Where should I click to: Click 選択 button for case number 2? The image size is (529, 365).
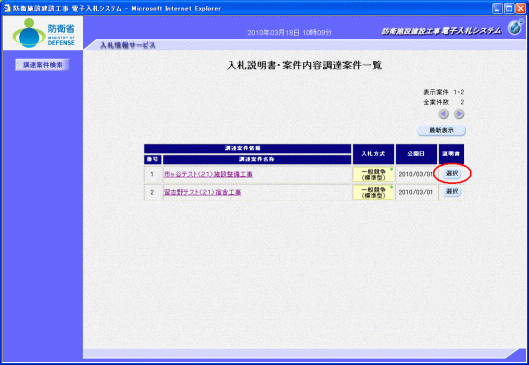pyautogui.click(x=452, y=192)
